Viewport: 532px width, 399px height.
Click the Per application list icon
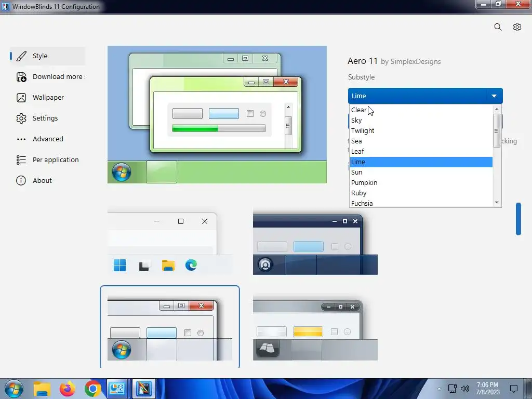click(21, 160)
